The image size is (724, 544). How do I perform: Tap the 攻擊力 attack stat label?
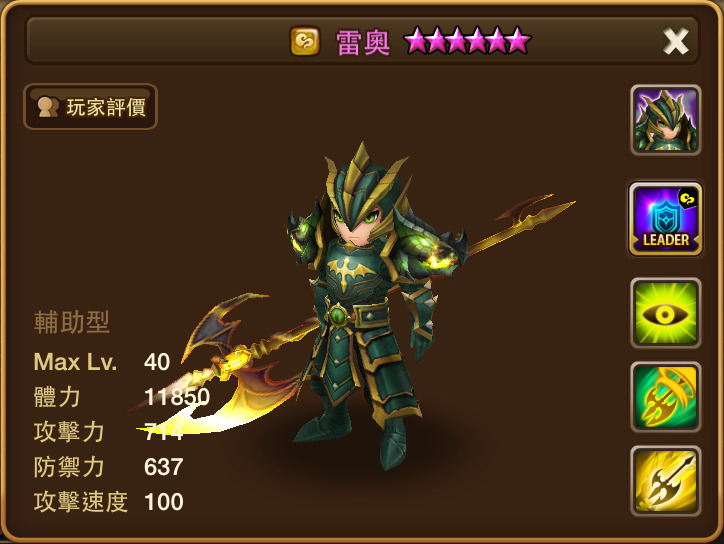[x=69, y=432]
